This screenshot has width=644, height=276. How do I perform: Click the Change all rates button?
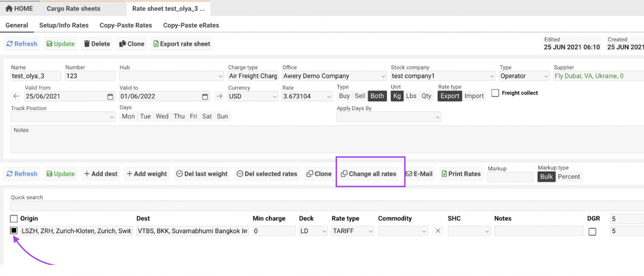click(x=369, y=174)
